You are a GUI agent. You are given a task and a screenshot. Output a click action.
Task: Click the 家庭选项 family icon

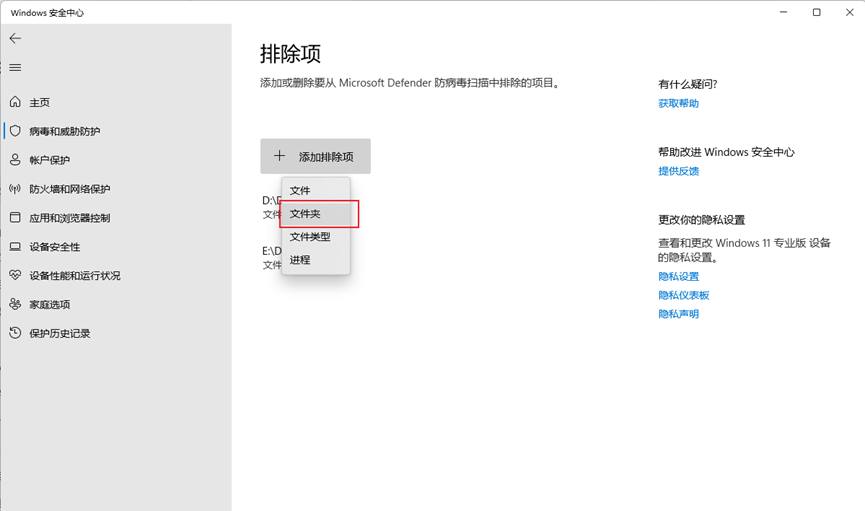click(x=15, y=304)
